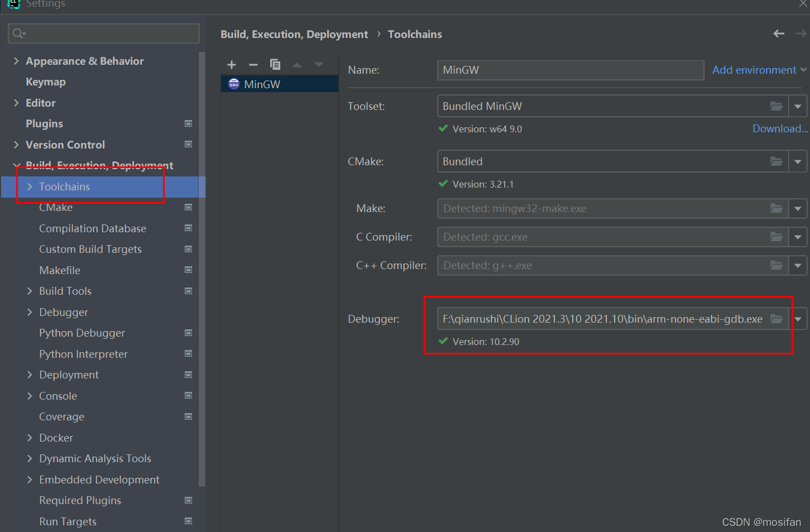Browse folder for C Compiler
810x532 pixels.
777,237
